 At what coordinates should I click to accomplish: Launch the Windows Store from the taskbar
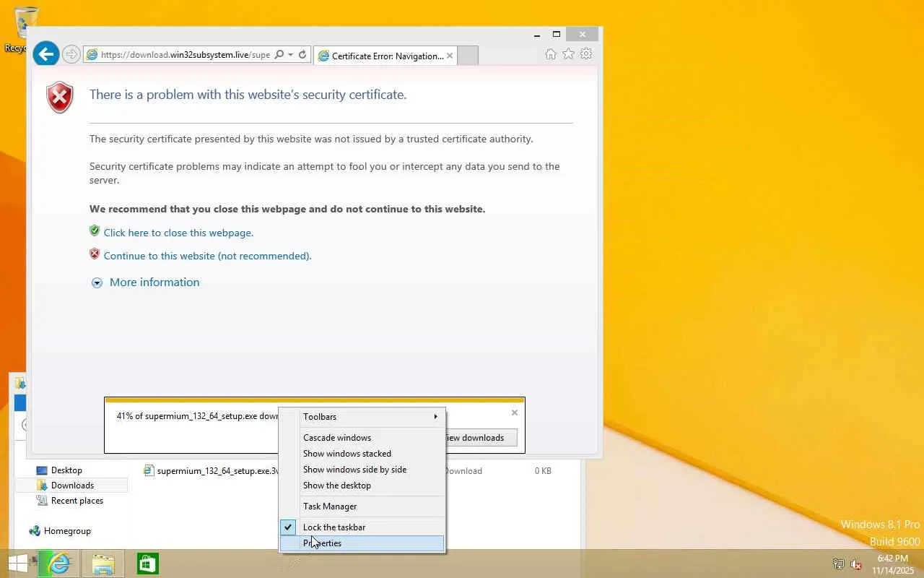point(148,564)
